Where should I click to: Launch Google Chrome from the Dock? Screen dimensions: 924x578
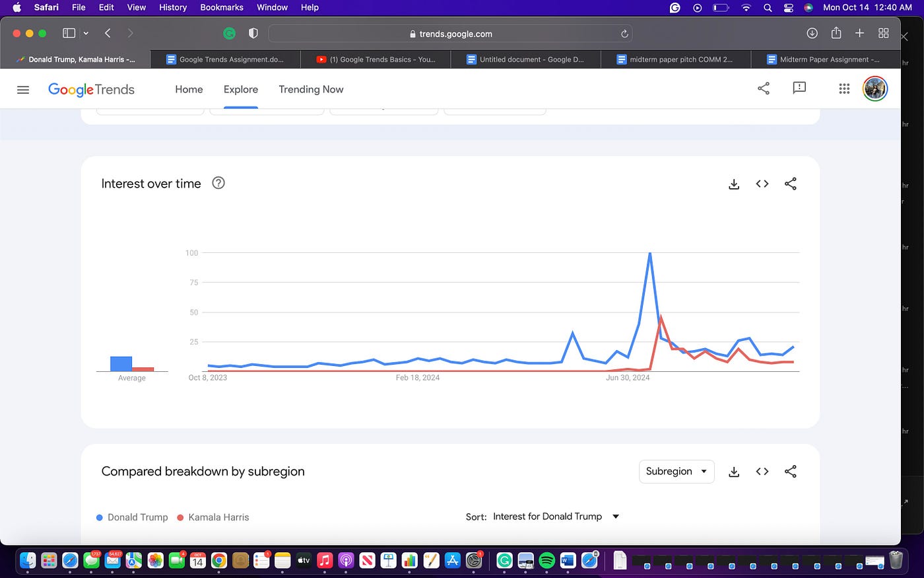(219, 560)
